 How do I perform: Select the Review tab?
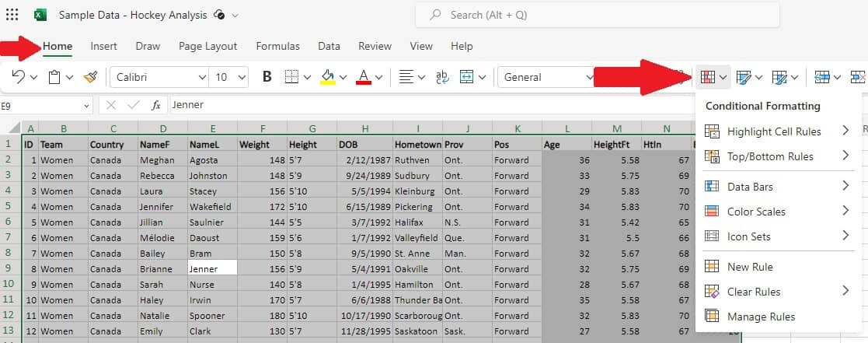point(375,47)
